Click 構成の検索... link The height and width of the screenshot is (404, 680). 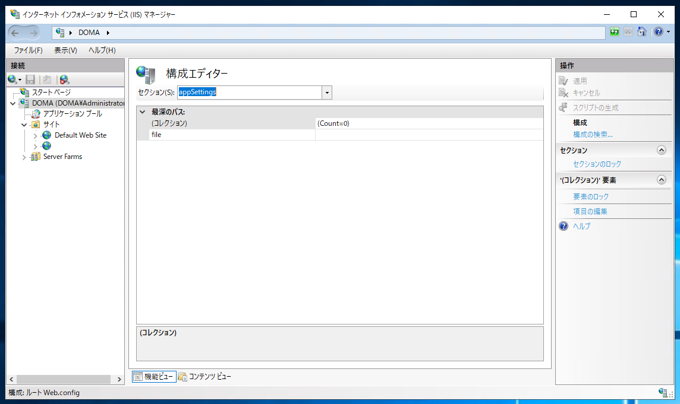click(x=593, y=135)
